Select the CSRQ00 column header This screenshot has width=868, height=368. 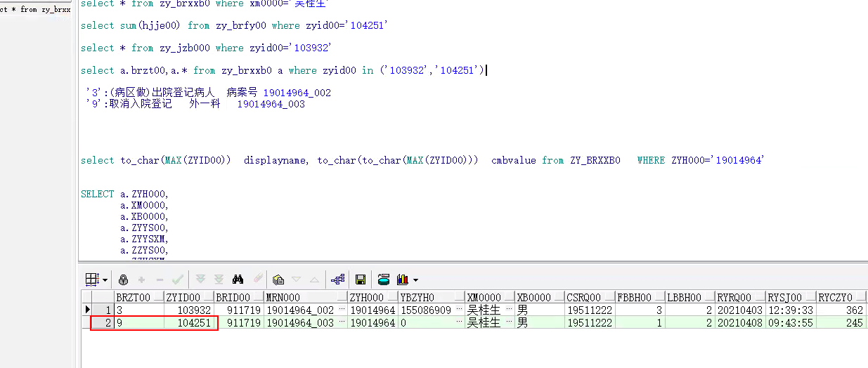(x=590, y=298)
